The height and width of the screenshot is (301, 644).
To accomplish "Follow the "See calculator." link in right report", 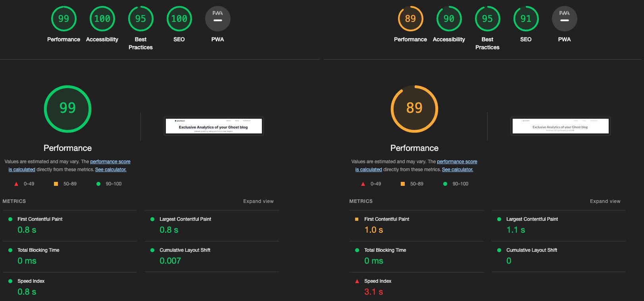I will coord(458,170).
